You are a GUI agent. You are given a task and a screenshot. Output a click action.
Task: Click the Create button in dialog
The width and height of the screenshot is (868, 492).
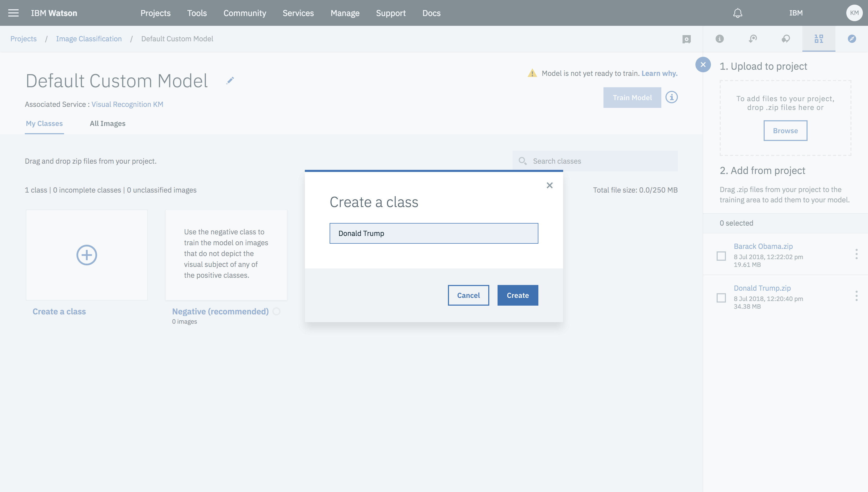click(x=517, y=295)
